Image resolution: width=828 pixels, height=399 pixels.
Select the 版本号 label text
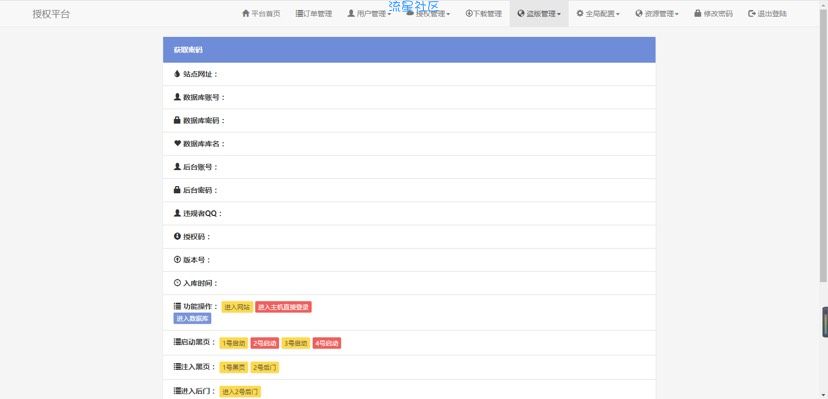196,260
